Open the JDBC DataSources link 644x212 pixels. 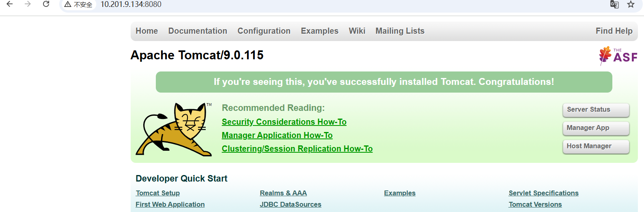[x=291, y=204]
